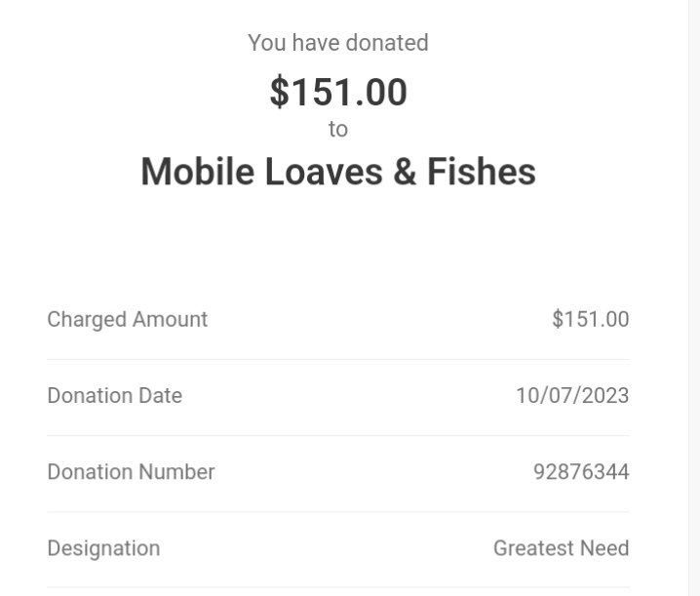700x596 pixels.
Task: Click the word 'Mobile' in the title
Action: (197, 172)
